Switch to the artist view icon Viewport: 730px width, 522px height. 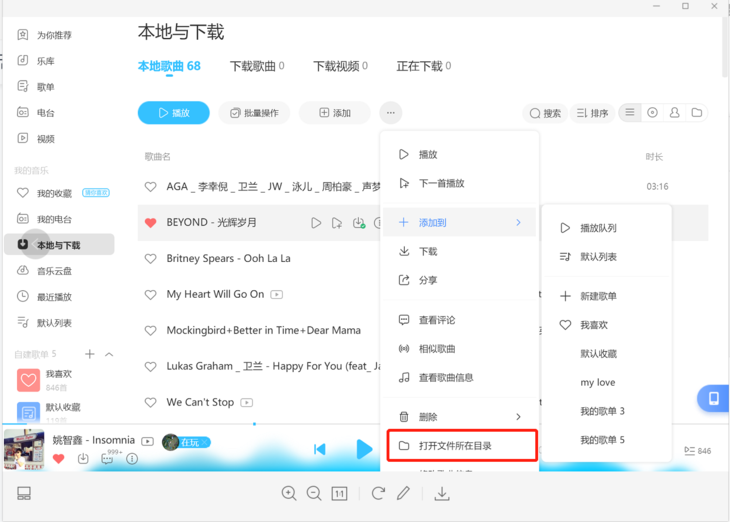674,113
